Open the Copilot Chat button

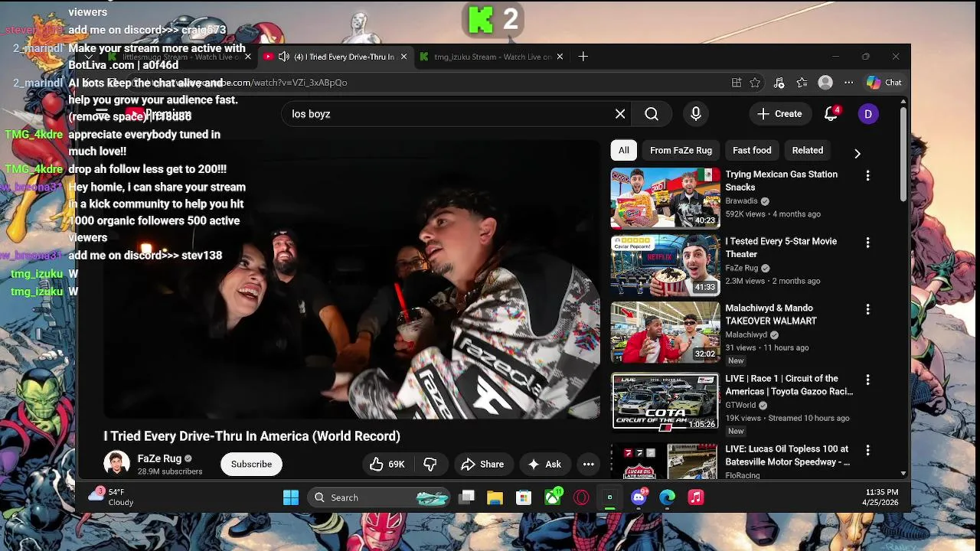click(x=884, y=83)
